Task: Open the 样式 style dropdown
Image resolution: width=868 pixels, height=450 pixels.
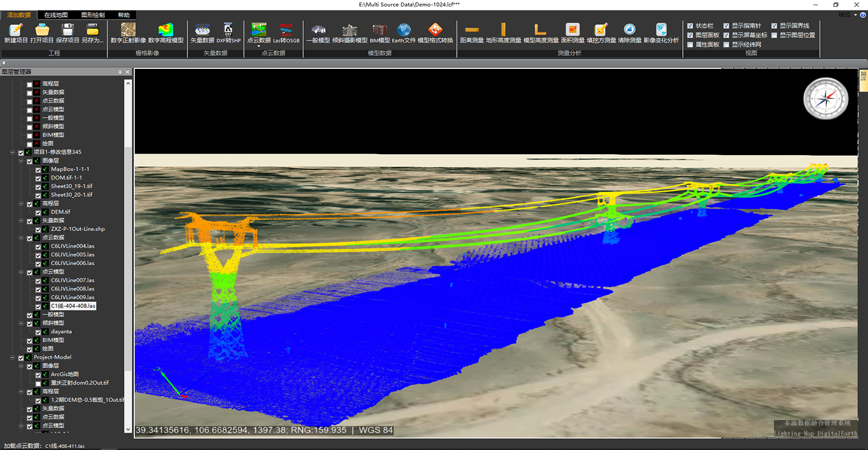Action: [x=848, y=15]
